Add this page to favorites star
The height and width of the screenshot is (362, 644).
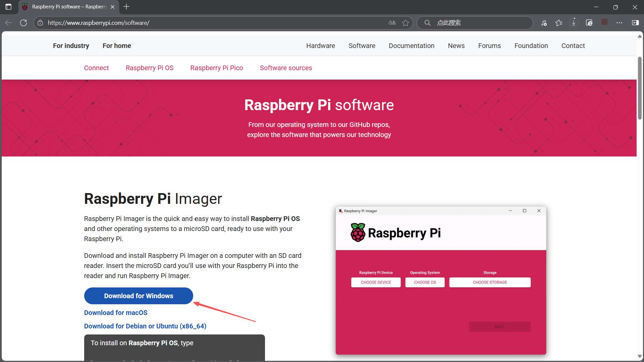point(406,23)
